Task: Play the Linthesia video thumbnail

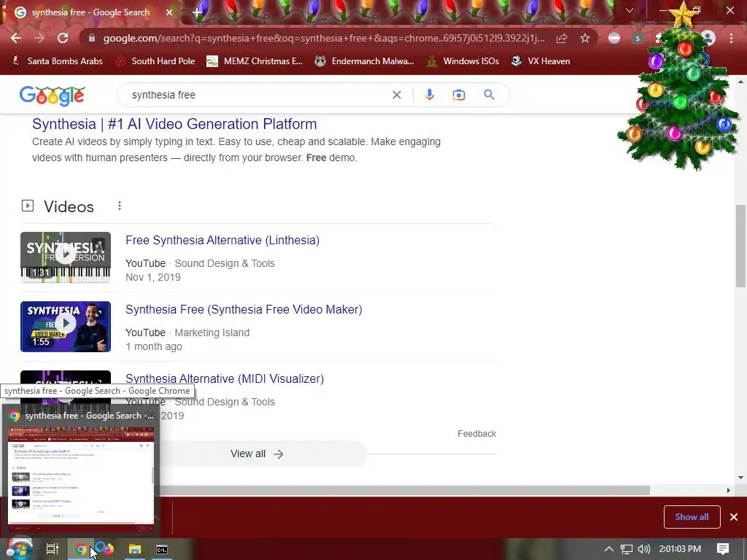Action: tap(66, 257)
